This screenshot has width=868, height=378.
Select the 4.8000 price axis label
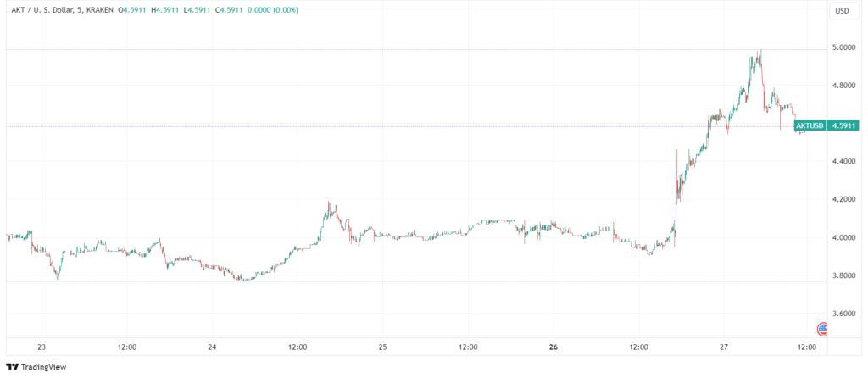pos(843,86)
